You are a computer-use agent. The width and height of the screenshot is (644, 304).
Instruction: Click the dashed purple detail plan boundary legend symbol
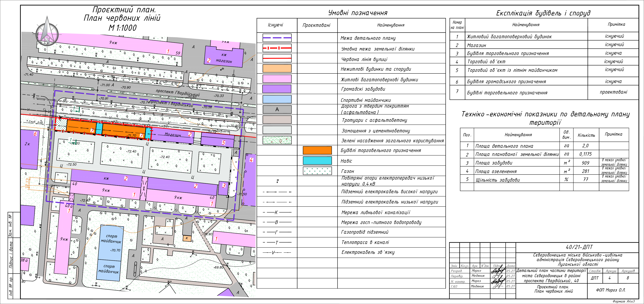(277, 38)
